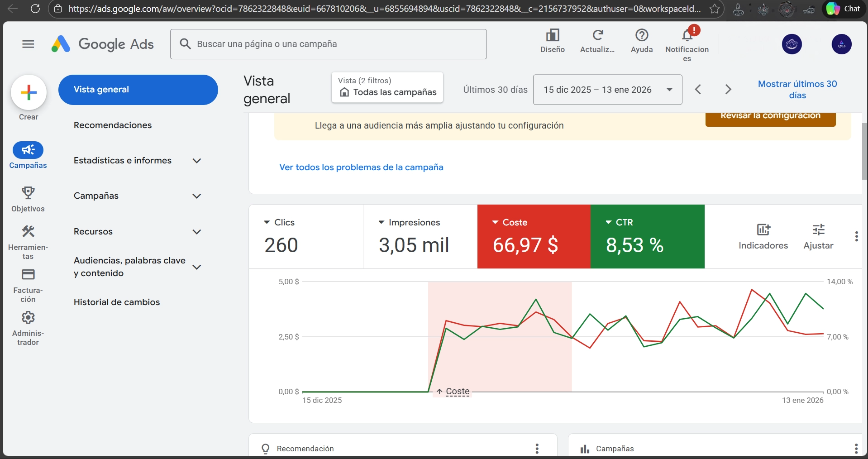Click Mostrar últimos 30 días link
The width and height of the screenshot is (868, 459).
(797, 90)
